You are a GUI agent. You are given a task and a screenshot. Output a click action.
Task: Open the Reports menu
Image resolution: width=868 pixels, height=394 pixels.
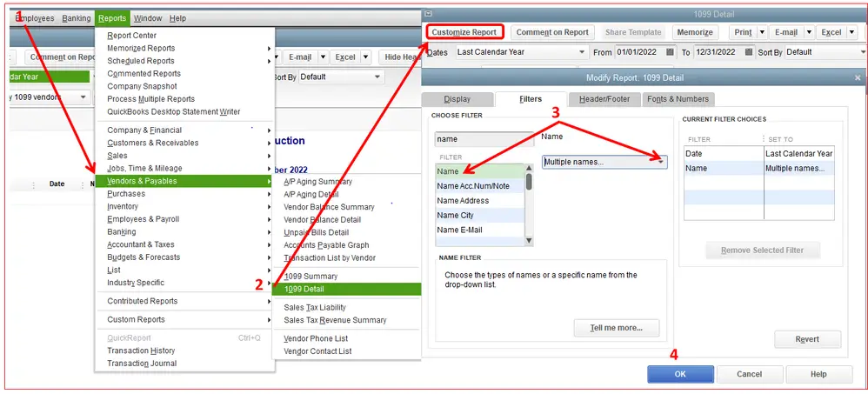(111, 18)
